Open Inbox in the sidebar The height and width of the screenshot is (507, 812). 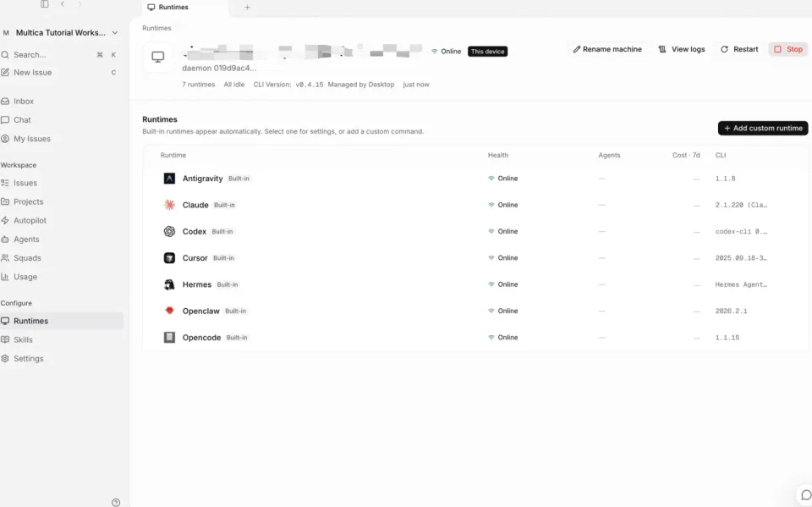tap(62, 101)
